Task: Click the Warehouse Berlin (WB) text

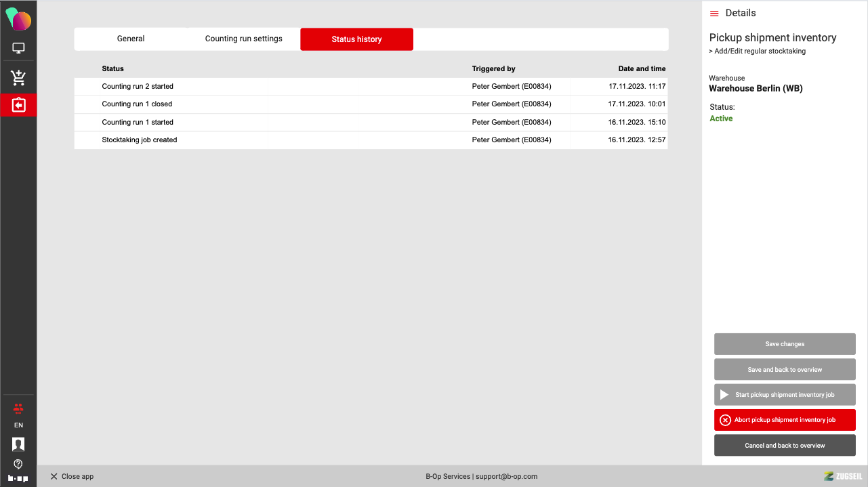Action: click(x=756, y=89)
